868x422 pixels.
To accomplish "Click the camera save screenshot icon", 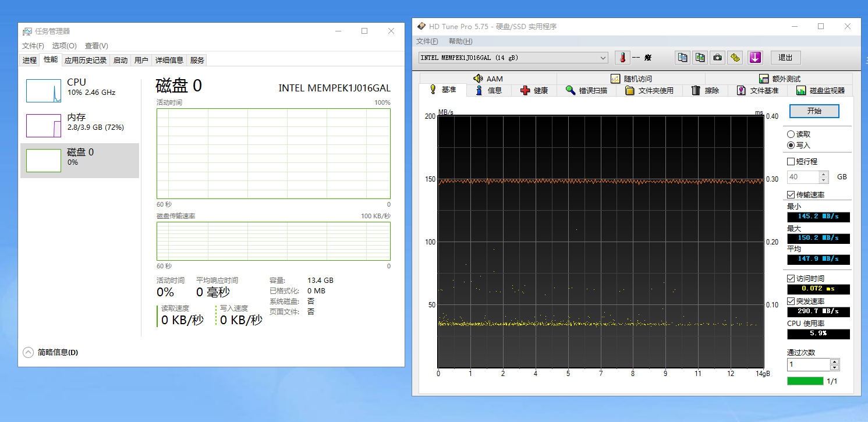I will [x=718, y=58].
